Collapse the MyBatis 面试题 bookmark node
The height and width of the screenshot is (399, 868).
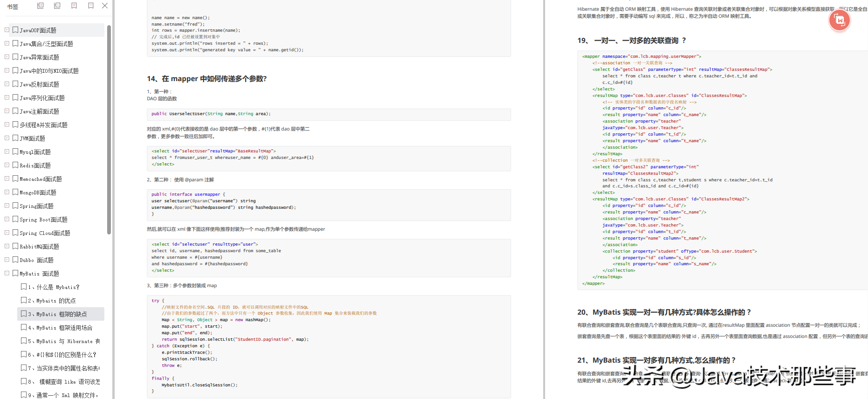(x=7, y=273)
